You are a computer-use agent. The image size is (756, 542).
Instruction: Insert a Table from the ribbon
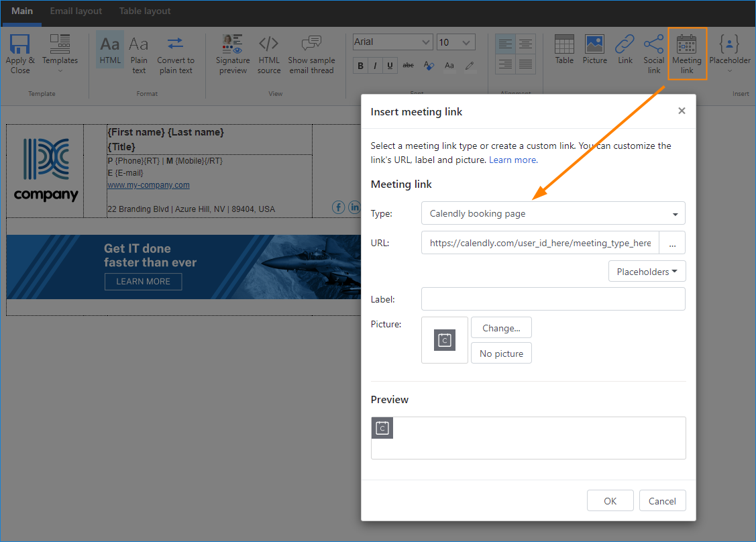click(x=564, y=49)
